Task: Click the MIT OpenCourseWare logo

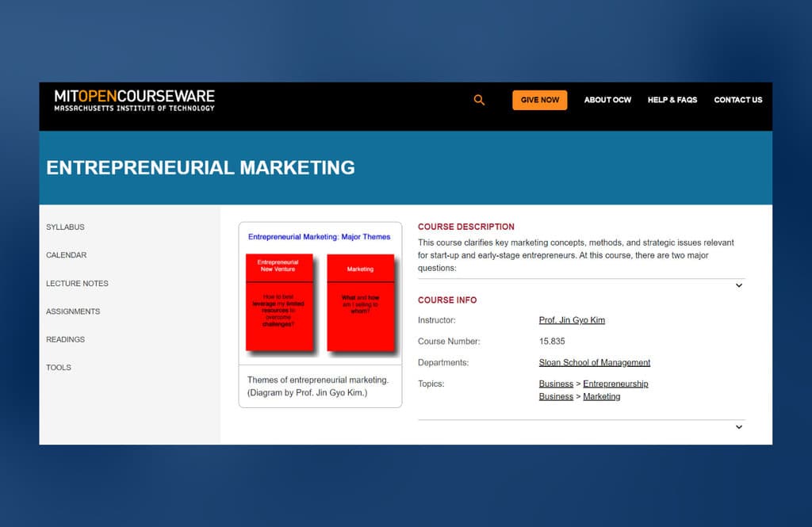Action: (x=134, y=101)
